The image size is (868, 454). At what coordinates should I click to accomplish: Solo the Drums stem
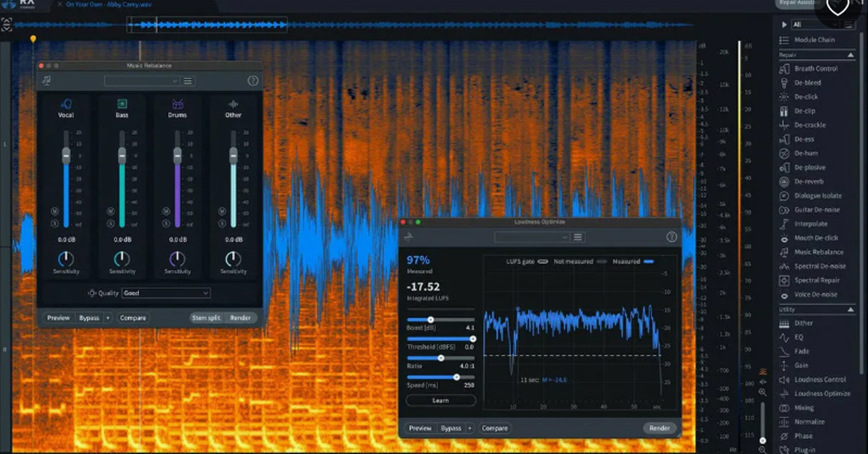pos(166,223)
